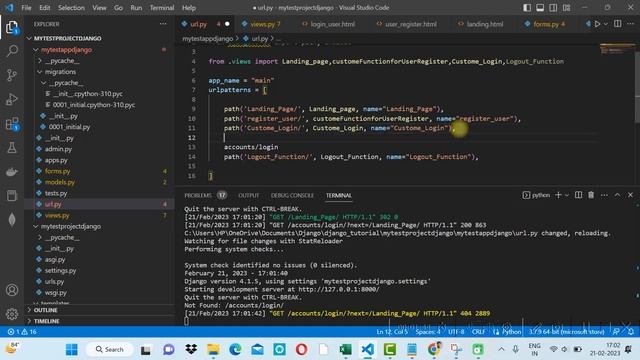Toggle the bottom panel layout icon
The width and height of the screenshot is (640, 360).
(540, 7)
